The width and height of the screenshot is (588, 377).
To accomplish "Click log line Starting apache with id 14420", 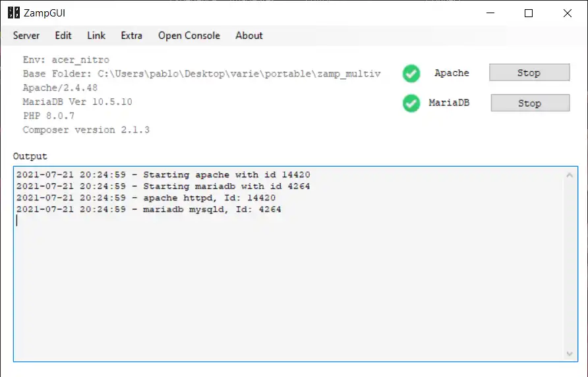I will click(x=163, y=175).
